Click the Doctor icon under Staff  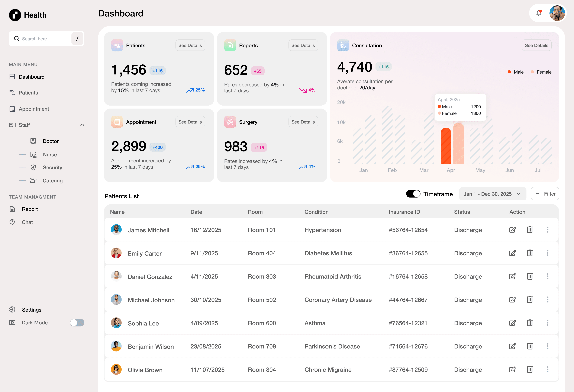click(x=33, y=141)
